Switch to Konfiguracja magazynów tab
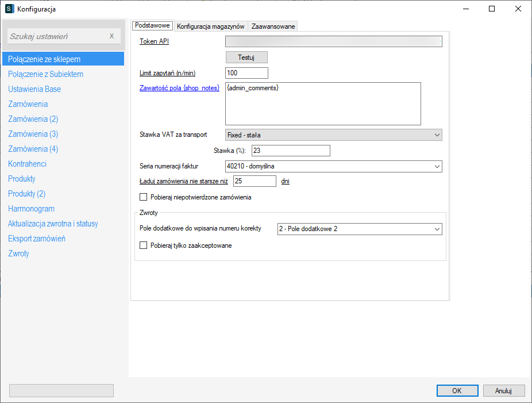 (211, 26)
